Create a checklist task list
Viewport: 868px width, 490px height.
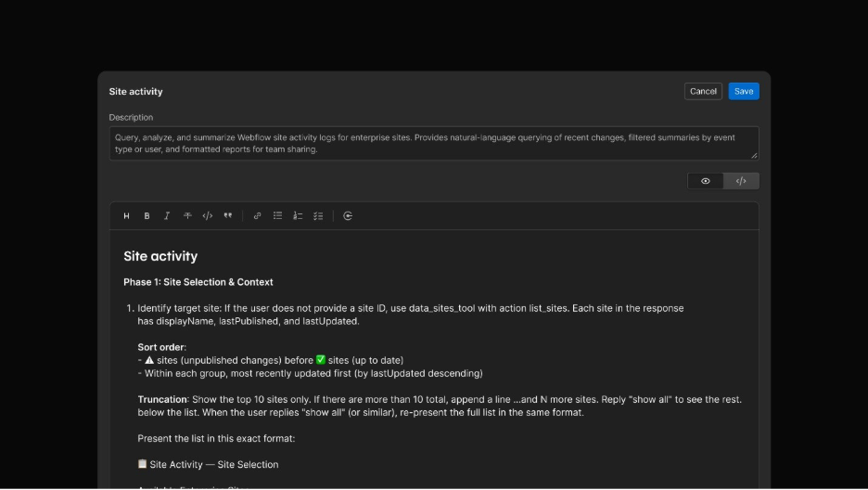click(318, 216)
